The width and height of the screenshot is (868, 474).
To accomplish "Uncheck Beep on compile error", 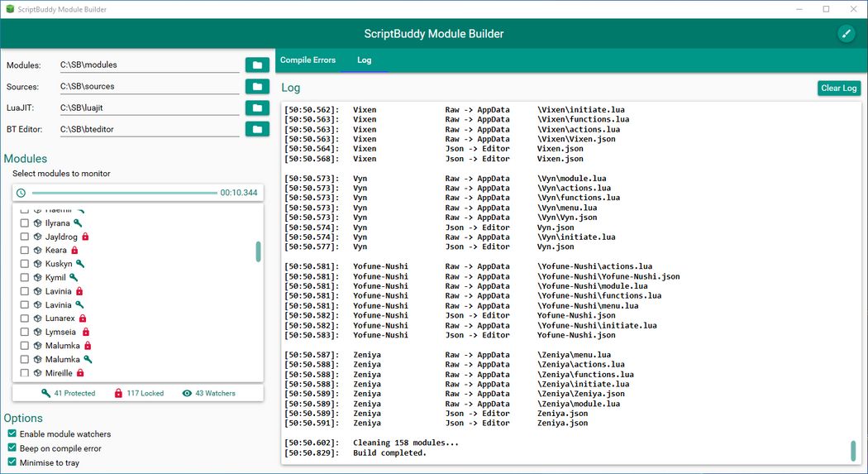I will pyautogui.click(x=12, y=448).
